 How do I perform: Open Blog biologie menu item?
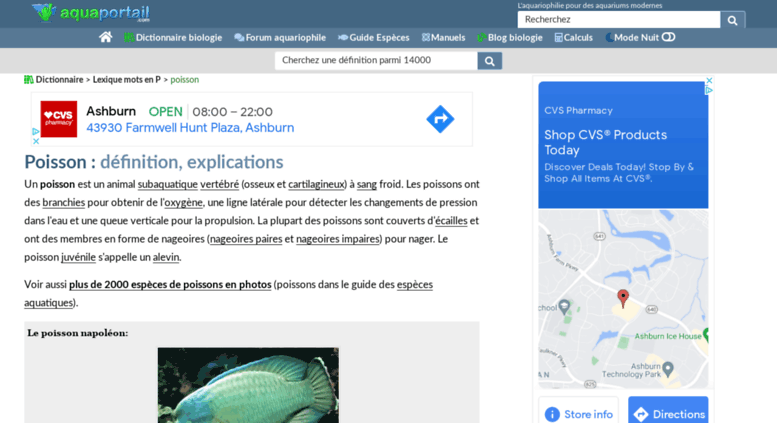510,38
